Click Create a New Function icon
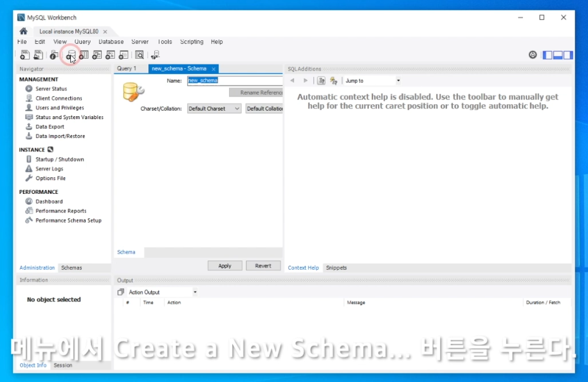588x382 pixels. (123, 55)
